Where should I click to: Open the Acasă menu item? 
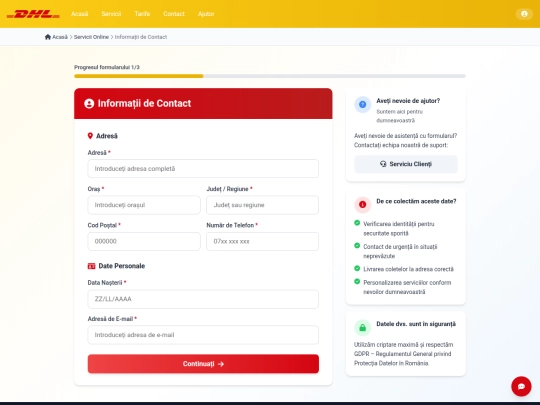tap(80, 14)
